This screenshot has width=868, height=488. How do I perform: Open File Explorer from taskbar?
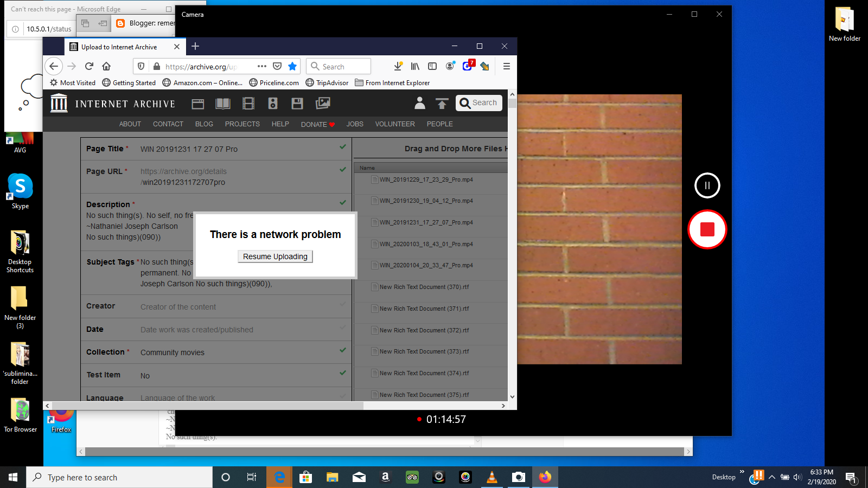[x=332, y=477]
